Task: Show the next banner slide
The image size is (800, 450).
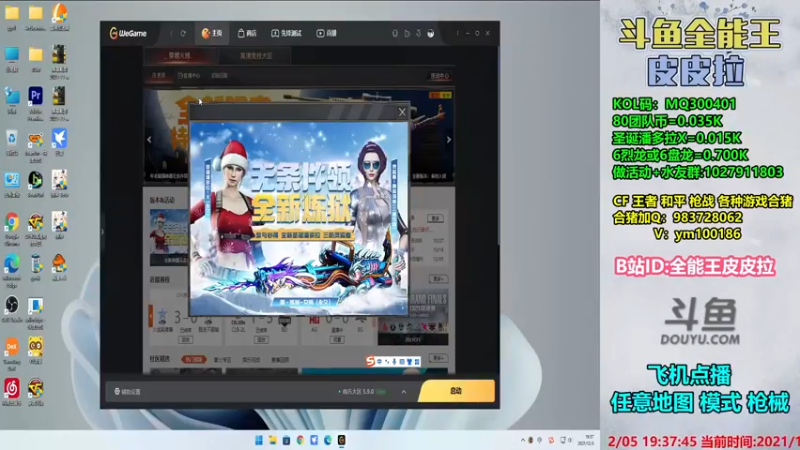Action: (449, 140)
